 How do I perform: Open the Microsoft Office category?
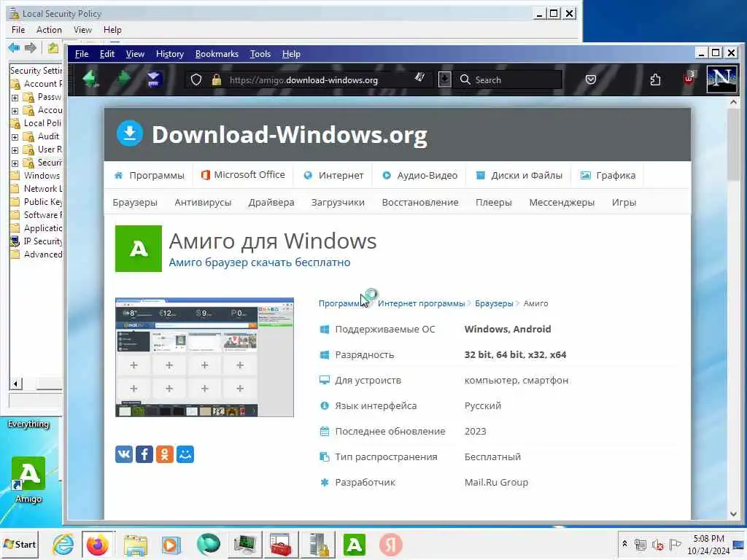(243, 175)
